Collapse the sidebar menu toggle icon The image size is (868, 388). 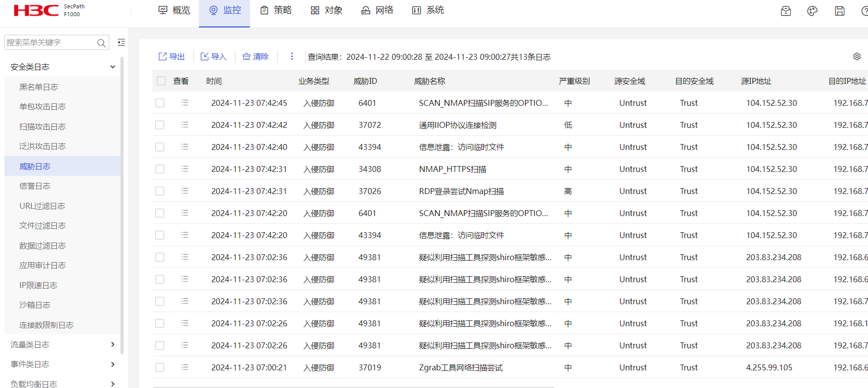pyautogui.click(x=121, y=43)
